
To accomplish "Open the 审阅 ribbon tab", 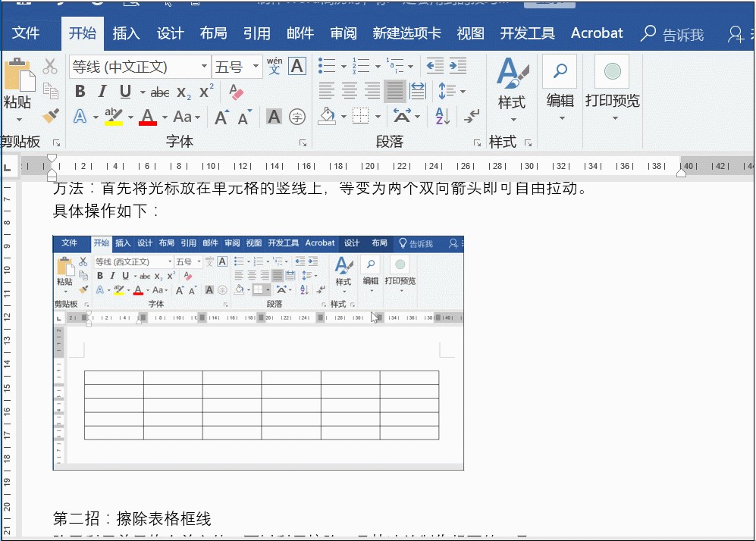I will click(x=343, y=33).
